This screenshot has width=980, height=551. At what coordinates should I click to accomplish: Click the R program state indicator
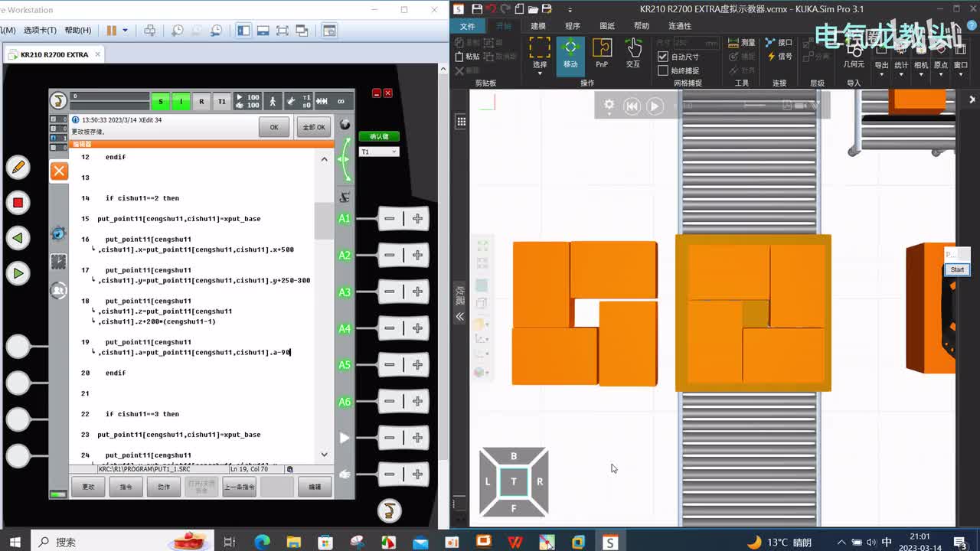201,101
